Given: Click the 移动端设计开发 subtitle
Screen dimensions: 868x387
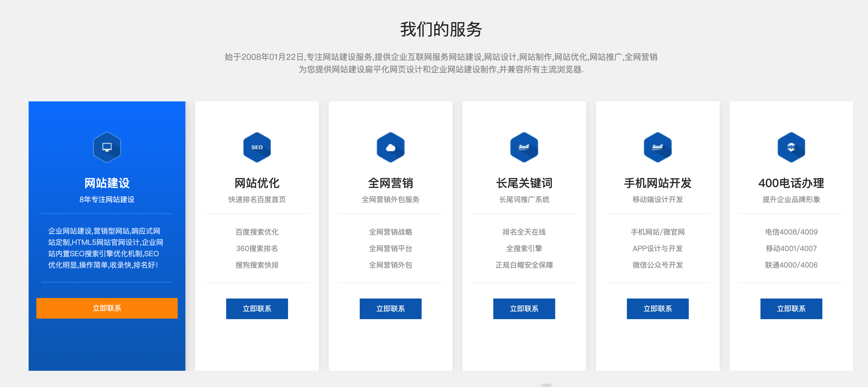Looking at the screenshot, I should click(657, 200).
